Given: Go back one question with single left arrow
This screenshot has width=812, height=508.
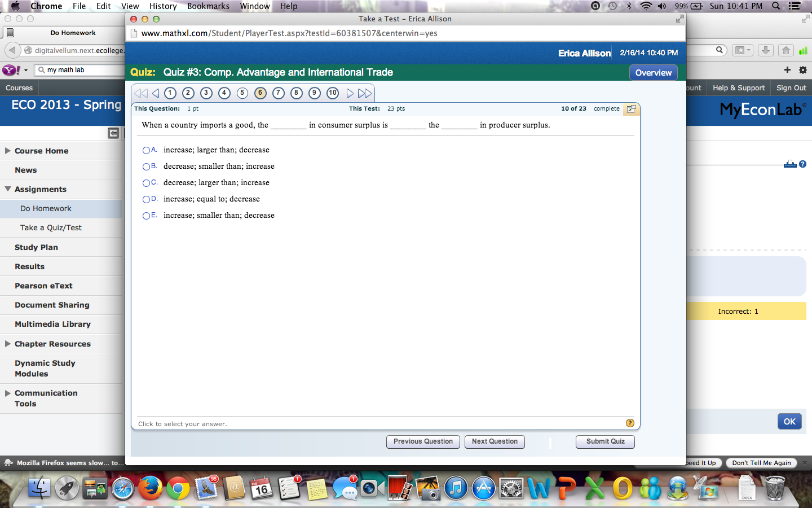Looking at the screenshot, I should (156, 93).
